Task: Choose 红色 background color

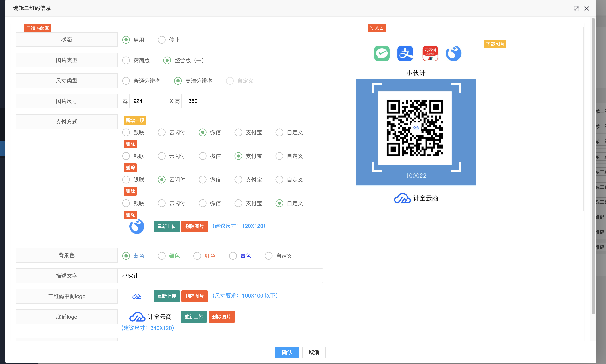Action: [x=197, y=256]
